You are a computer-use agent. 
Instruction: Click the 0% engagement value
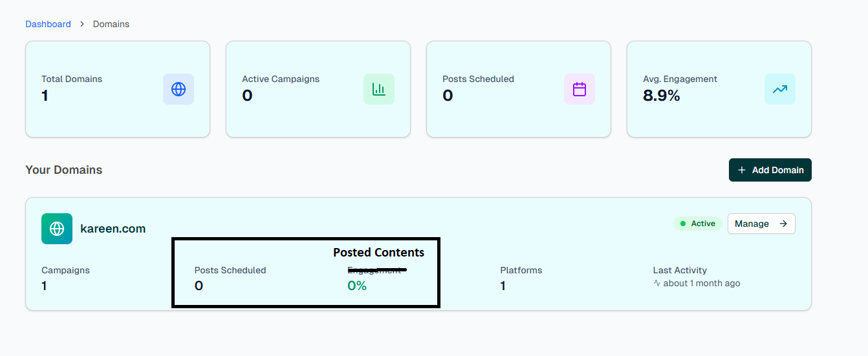357,286
